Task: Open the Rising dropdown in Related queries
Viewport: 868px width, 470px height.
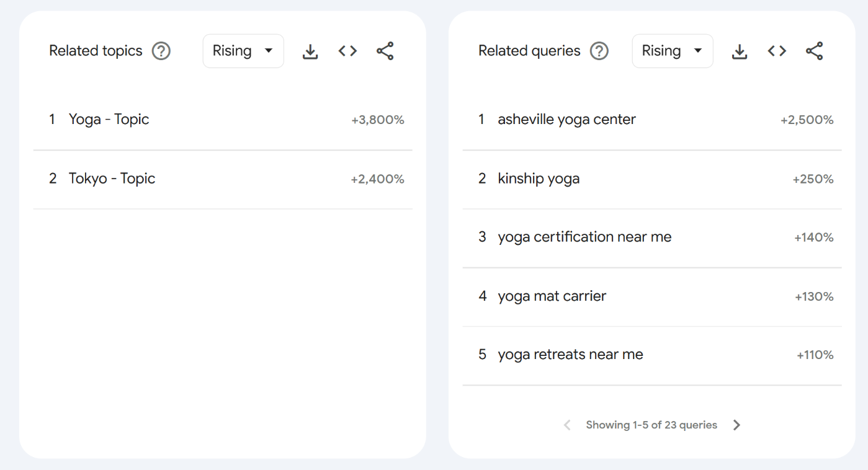Action: coord(673,51)
